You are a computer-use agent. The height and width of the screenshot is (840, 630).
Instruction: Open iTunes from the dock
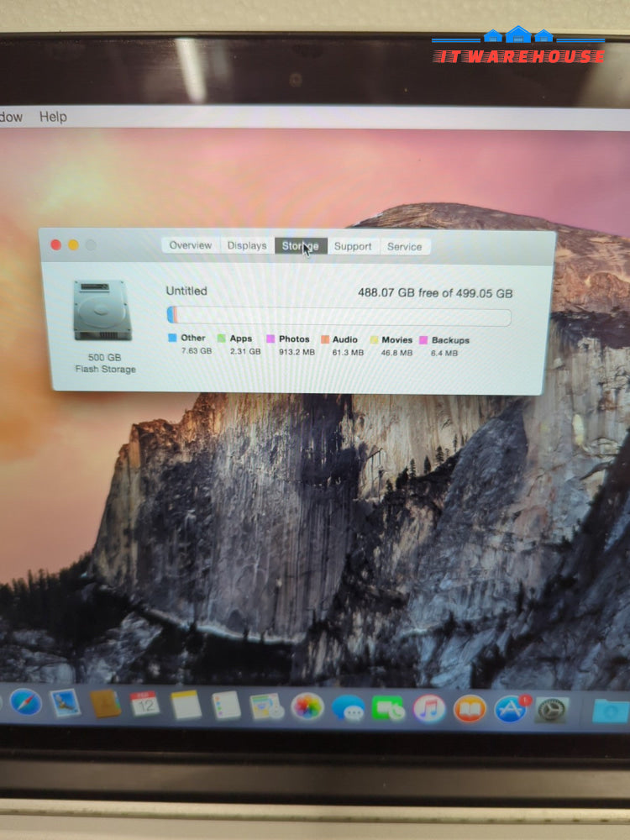coord(429,709)
